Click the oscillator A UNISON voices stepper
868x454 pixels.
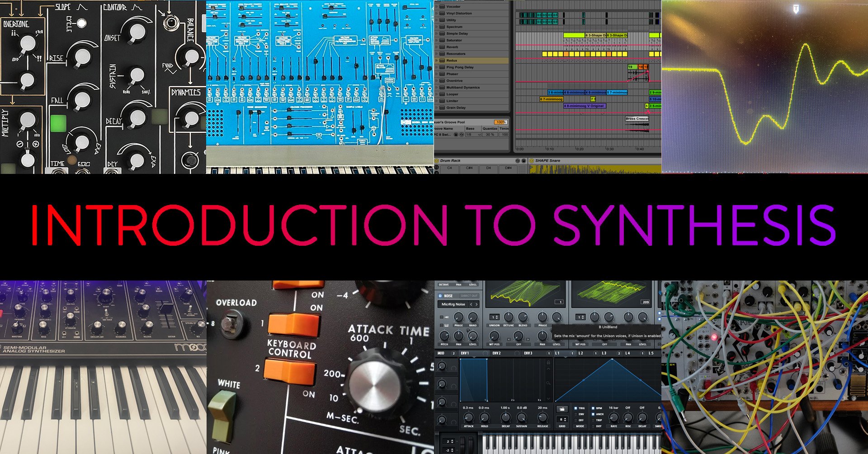click(x=495, y=317)
